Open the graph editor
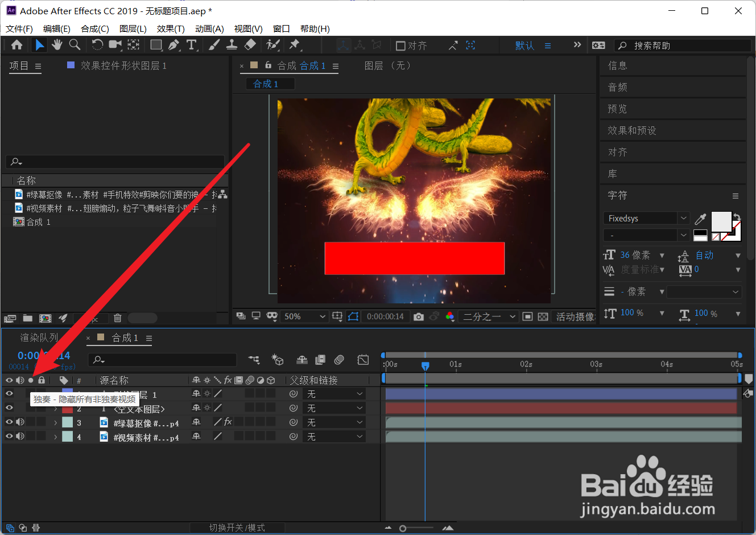Viewport: 756px width, 535px height. tap(363, 360)
